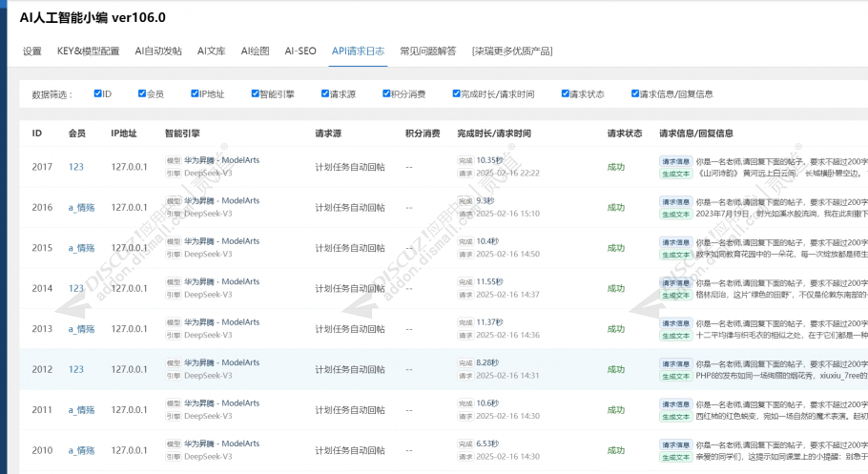Click the IP 127.0.0.1 in row 2013
868x474 pixels.
point(129,328)
